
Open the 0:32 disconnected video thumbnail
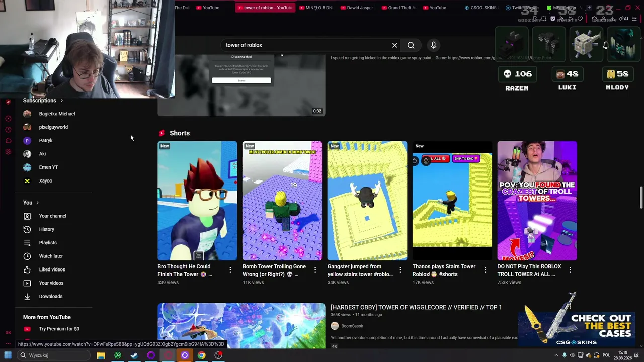(x=242, y=85)
